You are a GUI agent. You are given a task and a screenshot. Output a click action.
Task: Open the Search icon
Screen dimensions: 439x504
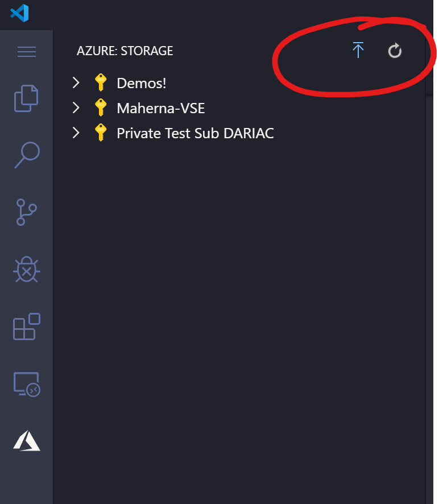pyautogui.click(x=26, y=155)
